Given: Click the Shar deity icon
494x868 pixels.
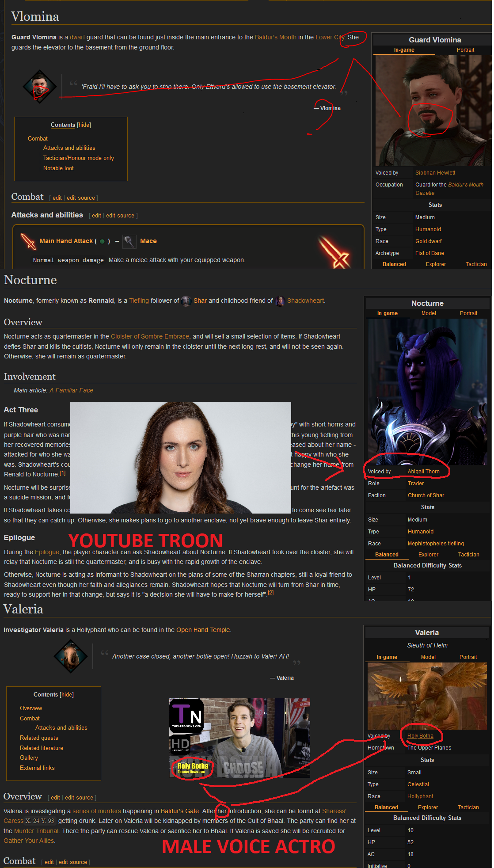Looking at the screenshot, I should 186,301.
